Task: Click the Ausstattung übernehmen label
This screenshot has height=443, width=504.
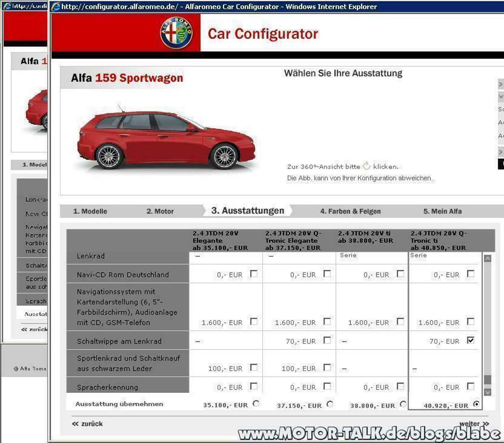Action: pos(119,404)
